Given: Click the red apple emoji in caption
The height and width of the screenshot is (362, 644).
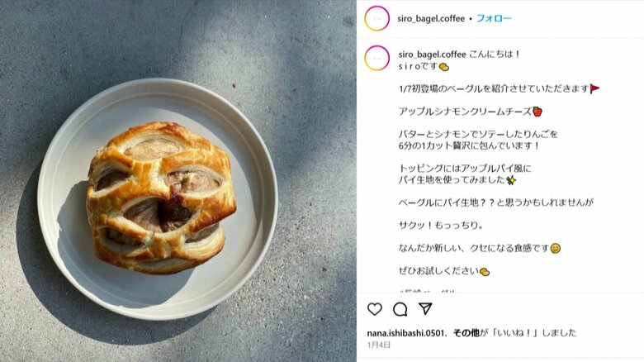Looking at the screenshot, I should click(537, 112).
